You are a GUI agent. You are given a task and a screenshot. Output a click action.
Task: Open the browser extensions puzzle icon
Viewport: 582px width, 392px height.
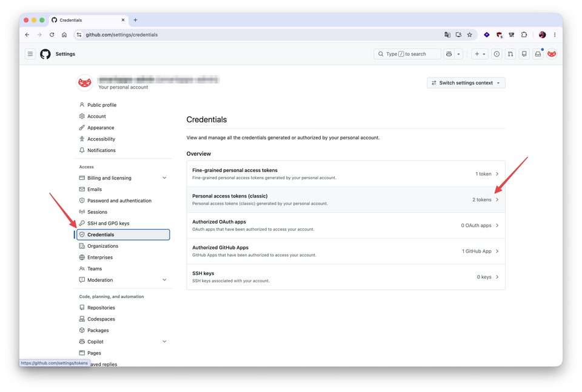click(x=524, y=35)
